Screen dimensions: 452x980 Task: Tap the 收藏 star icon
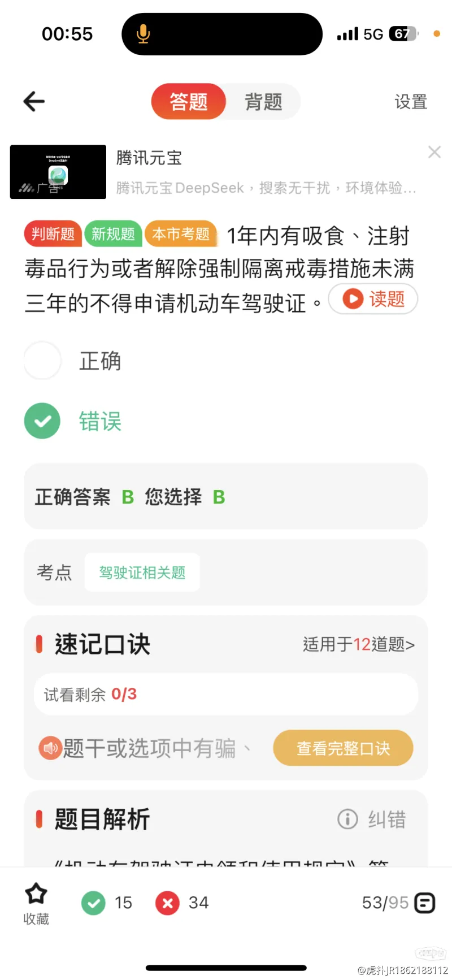pyautogui.click(x=36, y=894)
